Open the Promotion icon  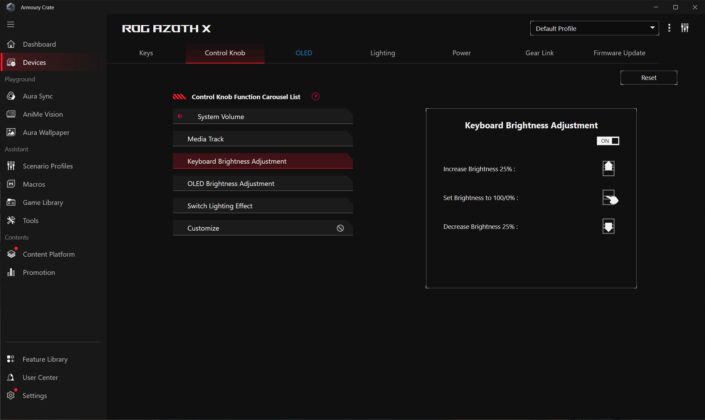click(x=11, y=272)
